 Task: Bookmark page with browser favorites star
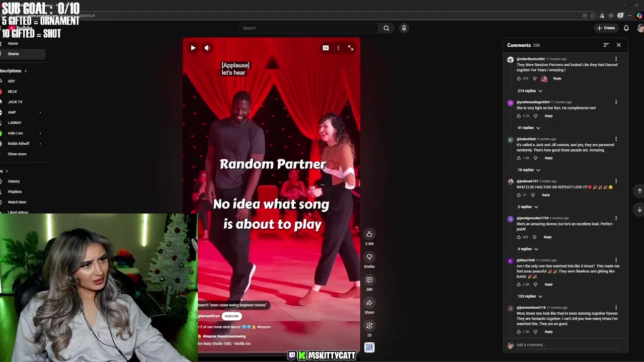(x=592, y=16)
